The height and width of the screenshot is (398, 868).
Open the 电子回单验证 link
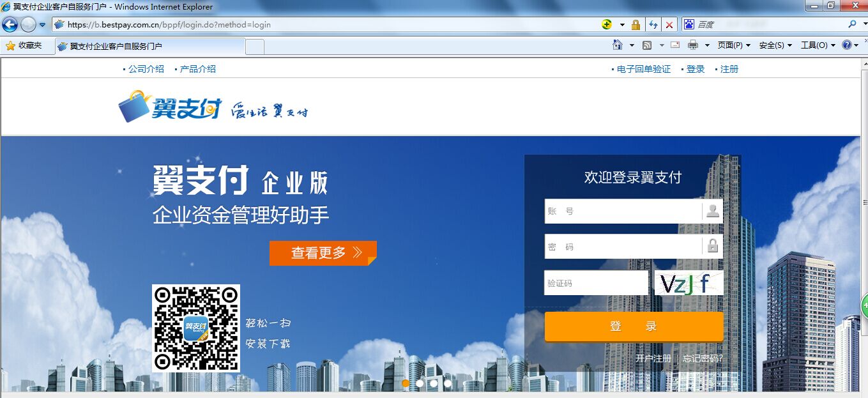click(644, 69)
